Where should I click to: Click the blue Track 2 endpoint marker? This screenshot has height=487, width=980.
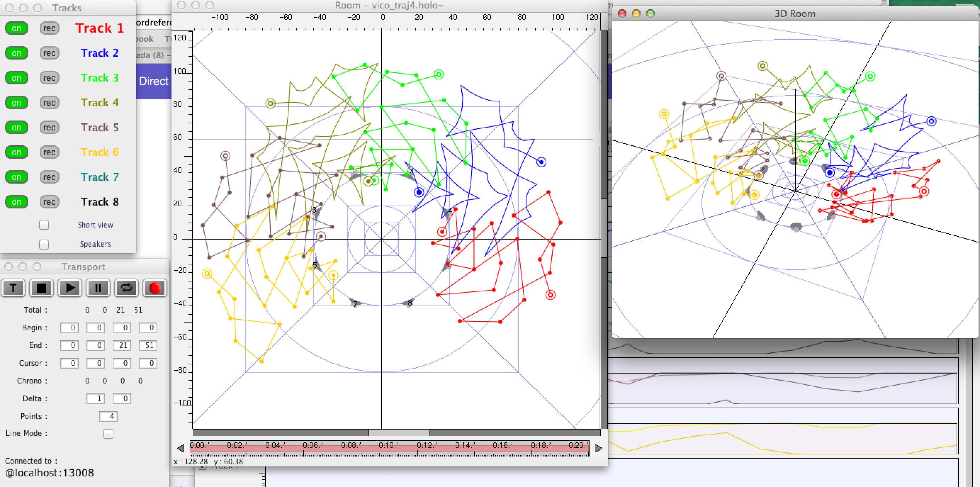tap(541, 162)
